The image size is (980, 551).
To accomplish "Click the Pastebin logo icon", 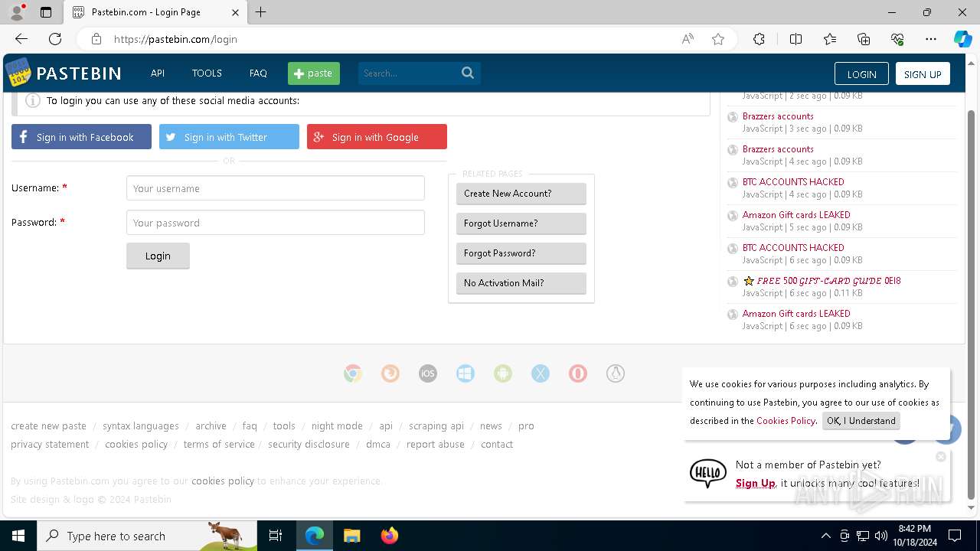I will pyautogui.click(x=18, y=73).
